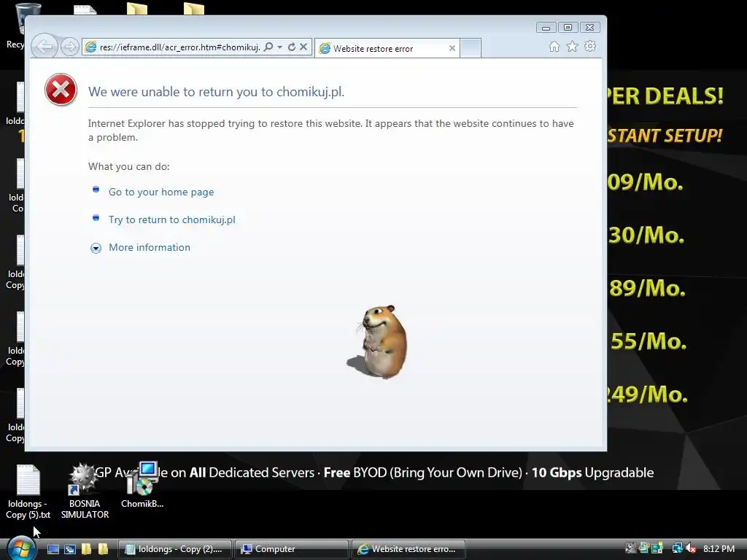The image size is (747, 560).
Task: Select the Recycle Bin desktop icon
Action: coord(18,26)
